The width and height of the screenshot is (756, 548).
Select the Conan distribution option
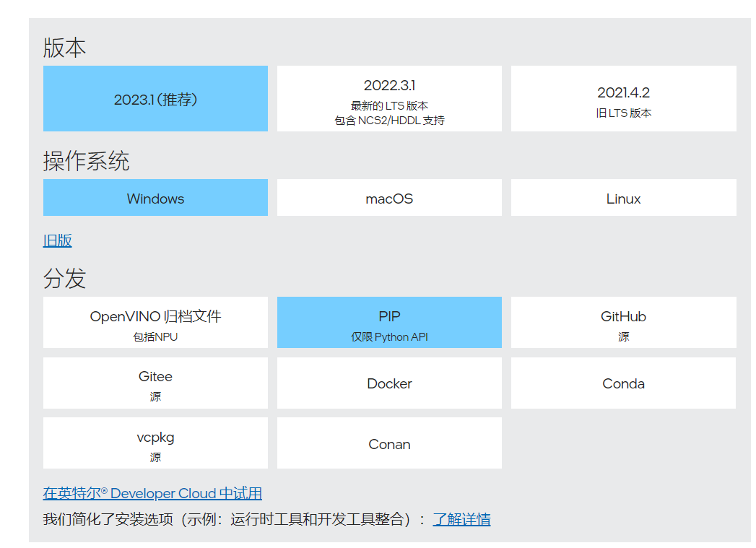389,443
